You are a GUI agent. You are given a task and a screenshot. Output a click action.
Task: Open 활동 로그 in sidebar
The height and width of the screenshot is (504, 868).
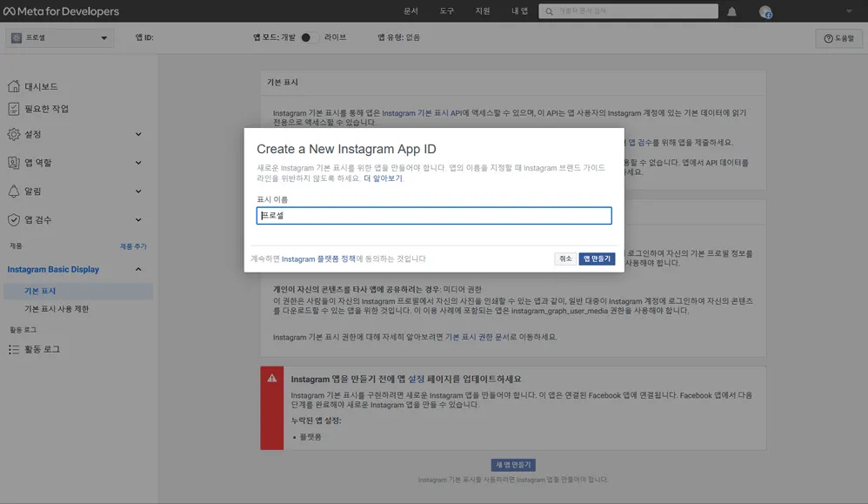42,349
